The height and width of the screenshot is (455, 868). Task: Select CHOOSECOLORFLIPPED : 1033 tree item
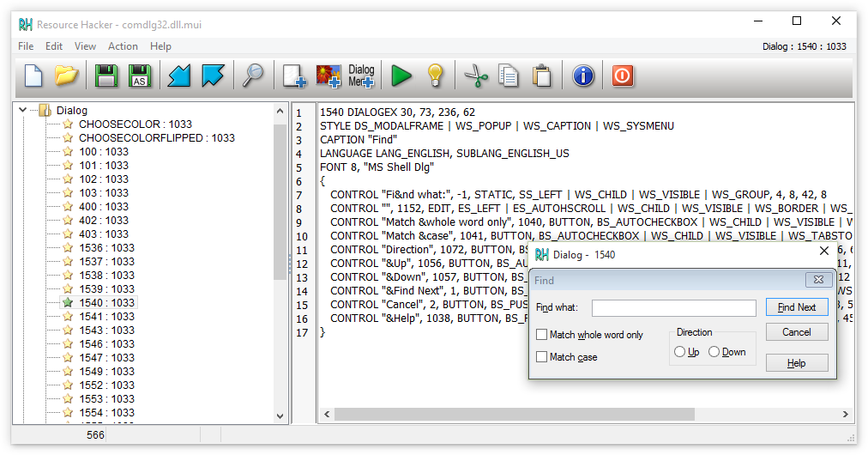click(157, 138)
